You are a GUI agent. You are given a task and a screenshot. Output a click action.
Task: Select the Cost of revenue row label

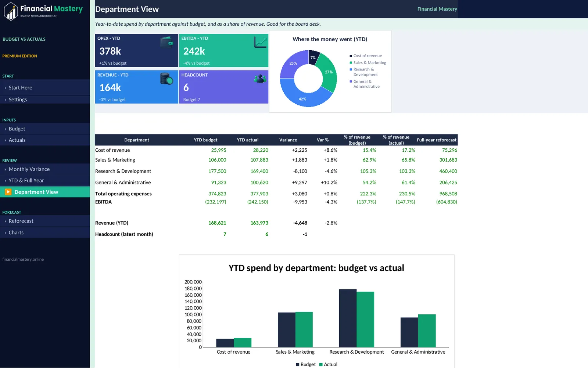(112, 150)
